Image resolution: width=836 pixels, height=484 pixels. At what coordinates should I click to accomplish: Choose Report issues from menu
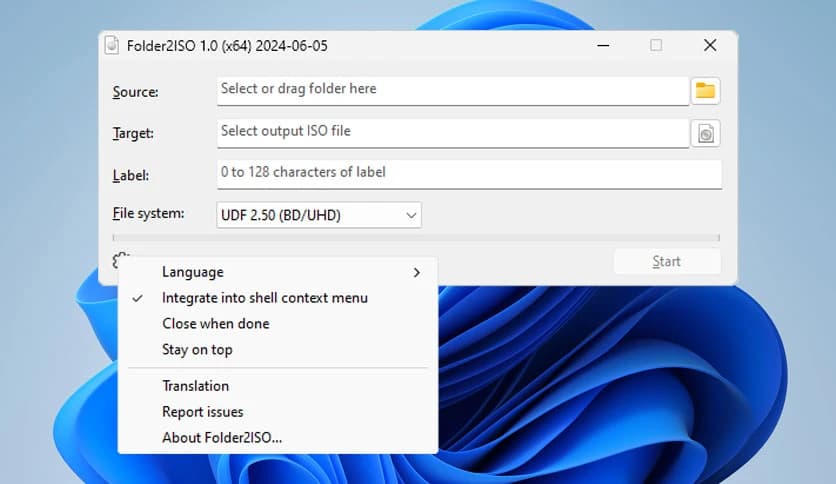[278, 412]
